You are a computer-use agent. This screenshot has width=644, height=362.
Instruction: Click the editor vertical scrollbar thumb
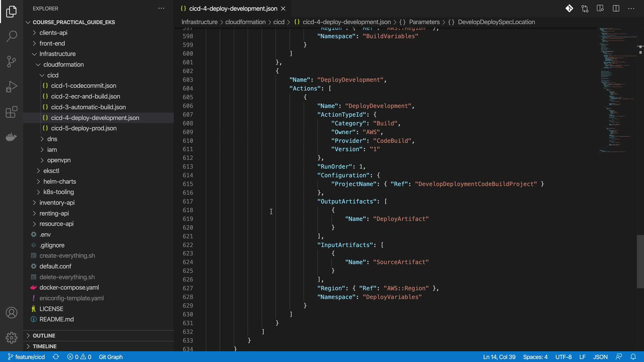[640, 261]
